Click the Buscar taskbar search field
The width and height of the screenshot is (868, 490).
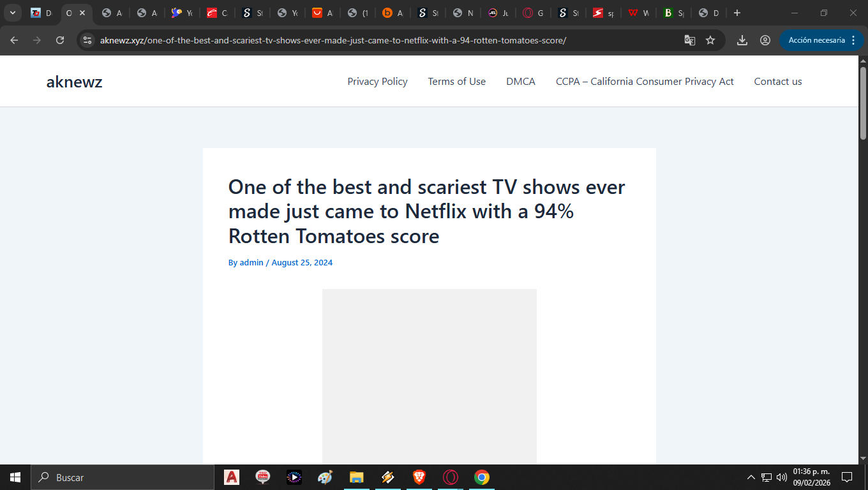[121, 477]
